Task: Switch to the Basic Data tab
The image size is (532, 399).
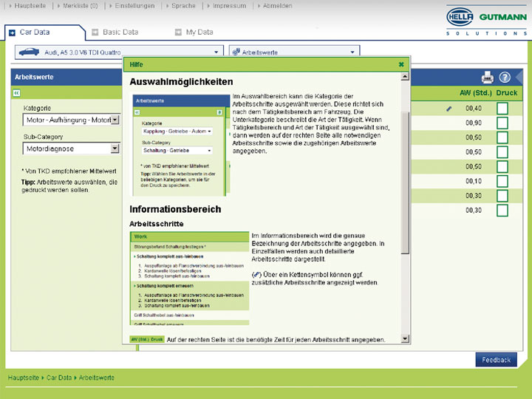Action: pyautogui.click(x=120, y=33)
